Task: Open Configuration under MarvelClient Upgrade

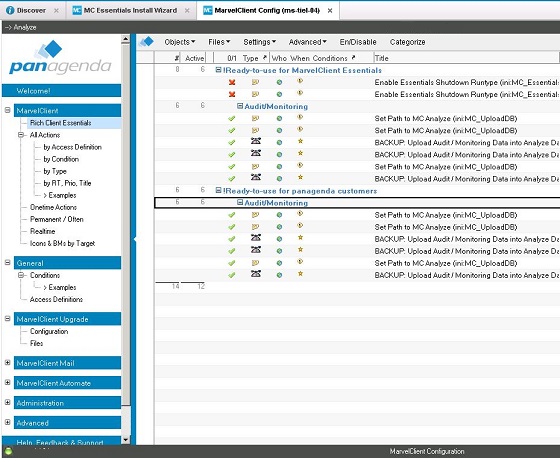Action: pos(49,331)
